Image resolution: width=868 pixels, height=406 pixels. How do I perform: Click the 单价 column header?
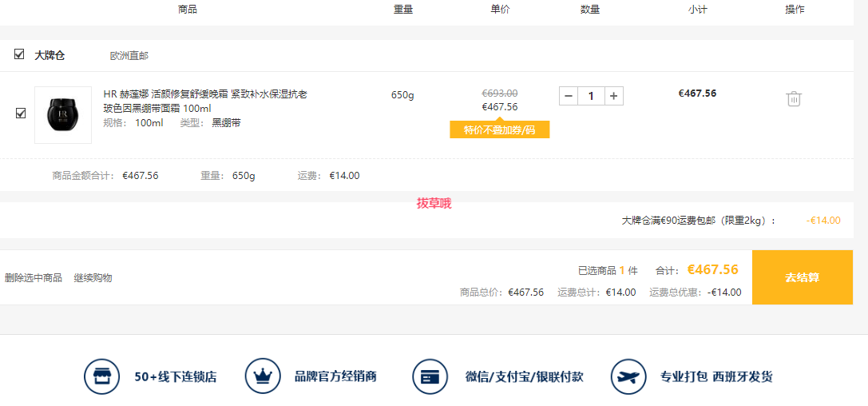500,10
